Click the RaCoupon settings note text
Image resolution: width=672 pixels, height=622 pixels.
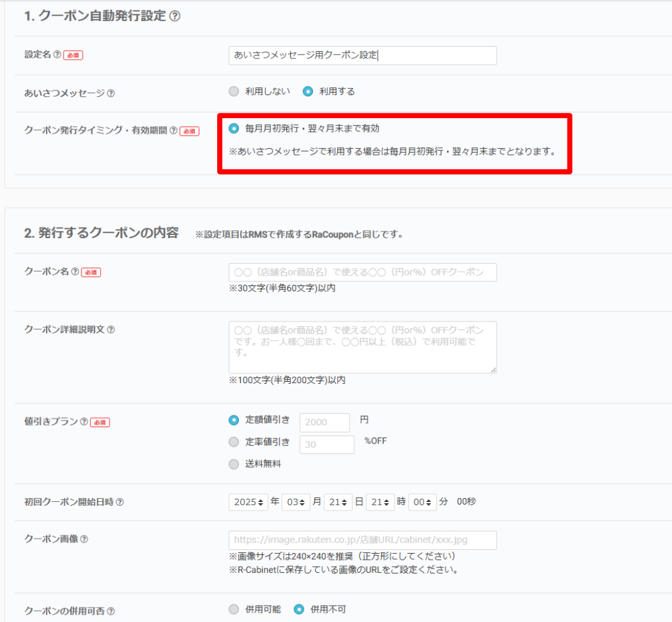coord(299,234)
